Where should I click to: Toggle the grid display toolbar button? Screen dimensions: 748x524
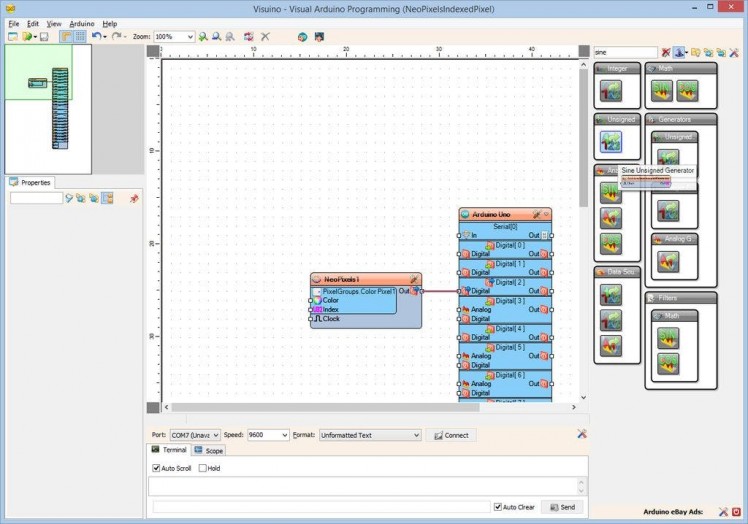(x=80, y=37)
